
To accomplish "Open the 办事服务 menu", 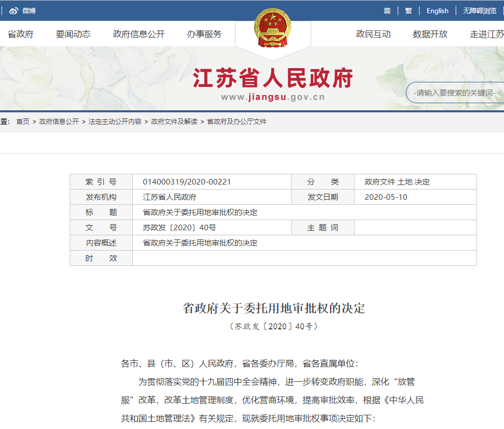I will pos(204,34).
